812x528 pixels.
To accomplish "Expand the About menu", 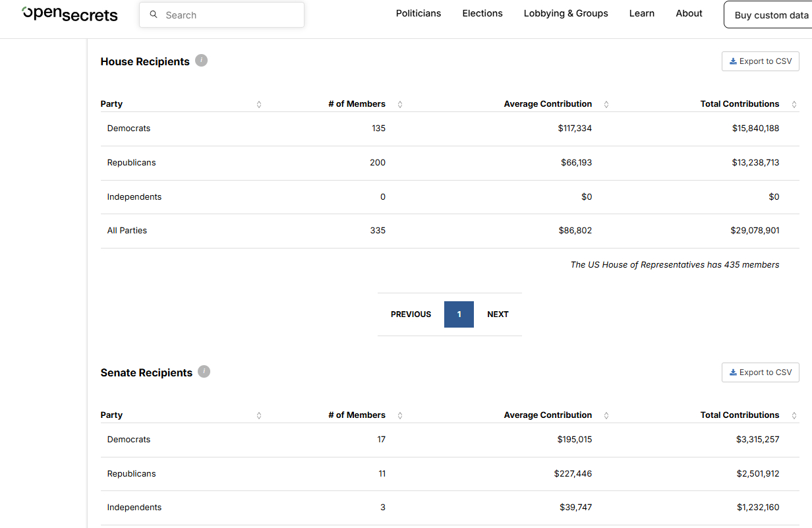I will point(689,13).
